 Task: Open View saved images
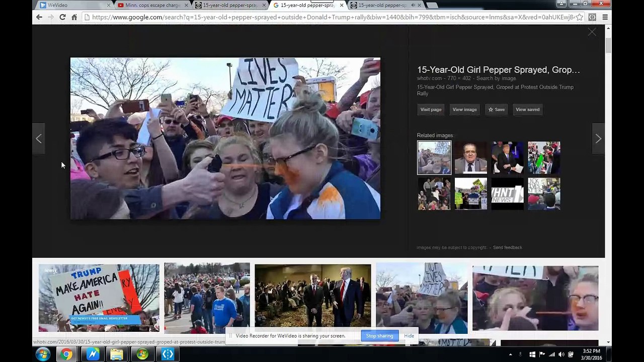pos(527,110)
